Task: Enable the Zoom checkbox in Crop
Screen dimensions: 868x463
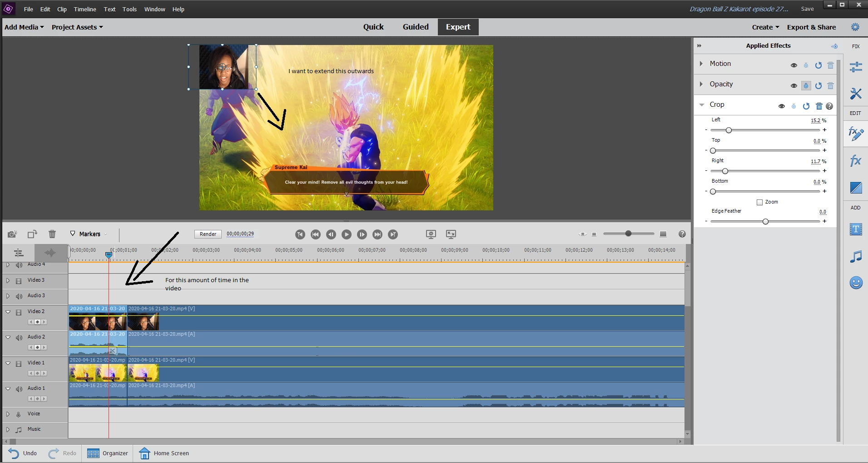Action: click(x=759, y=203)
